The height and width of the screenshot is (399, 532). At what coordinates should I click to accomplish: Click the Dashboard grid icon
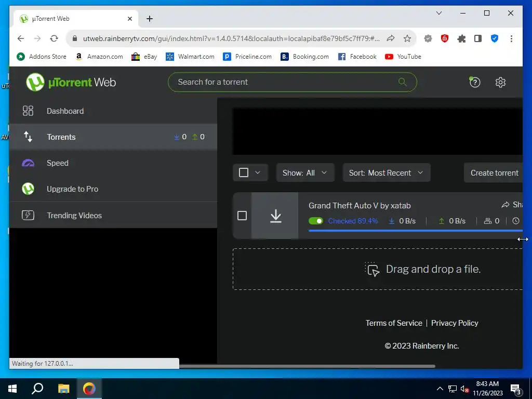click(28, 111)
